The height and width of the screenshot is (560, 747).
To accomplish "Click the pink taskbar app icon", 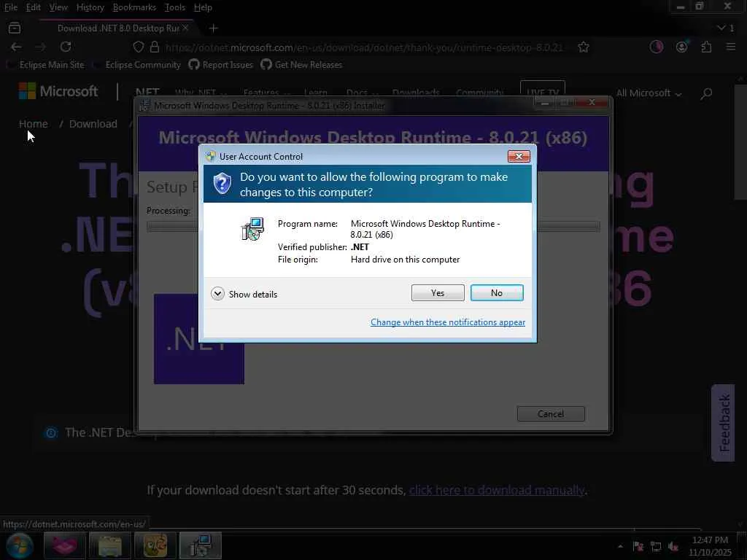I will click(64, 545).
